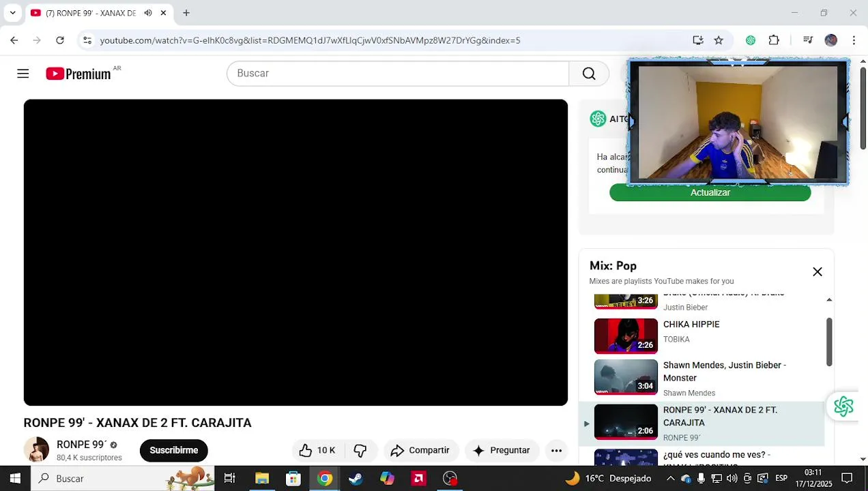Like the video with thumbs-up 10 K
This screenshot has height=491, width=868.
pos(318,450)
